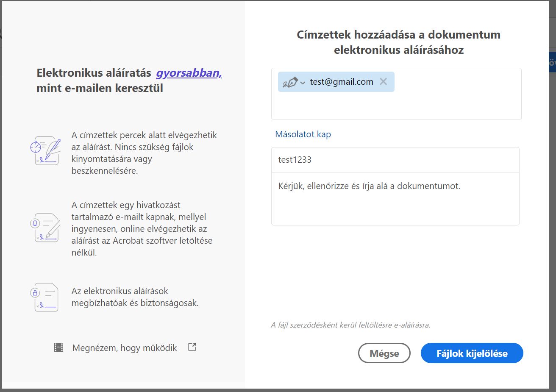Click the subject field containing "test1233"
This screenshot has width=556, height=392.
pos(395,160)
